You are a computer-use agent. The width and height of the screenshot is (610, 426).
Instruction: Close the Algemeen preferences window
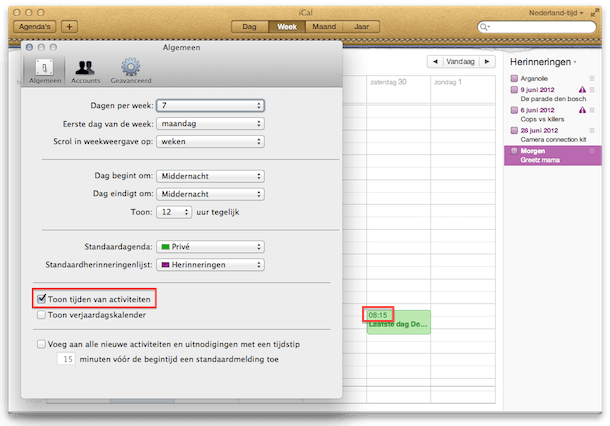coord(29,47)
